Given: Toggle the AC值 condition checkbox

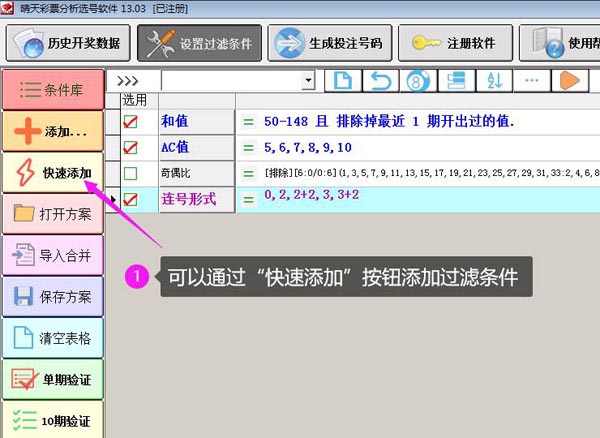Looking at the screenshot, I should (x=130, y=148).
